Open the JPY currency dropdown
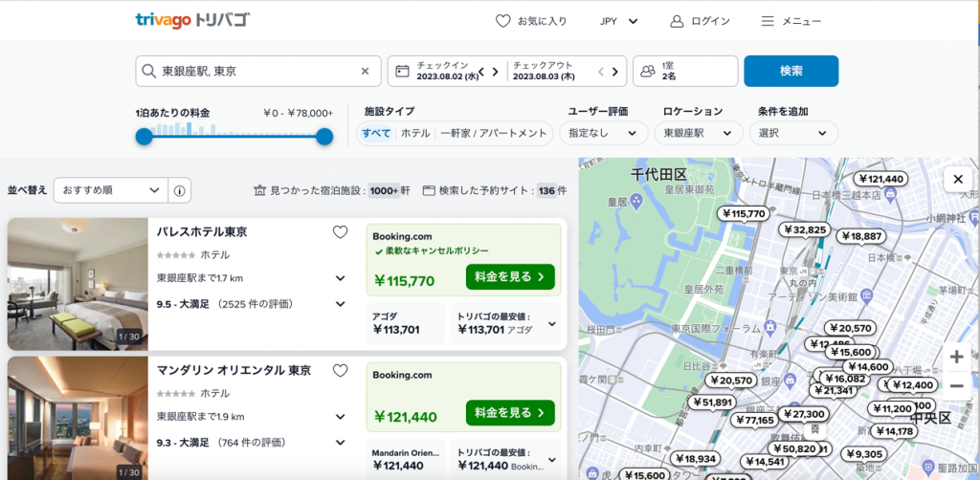980x480 pixels. tap(619, 21)
